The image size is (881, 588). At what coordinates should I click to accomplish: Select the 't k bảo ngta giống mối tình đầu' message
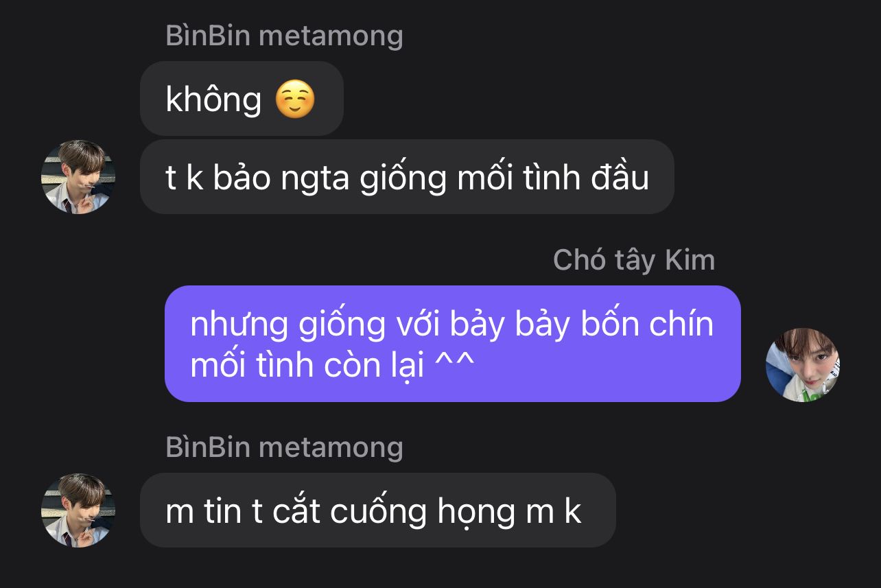point(407,177)
